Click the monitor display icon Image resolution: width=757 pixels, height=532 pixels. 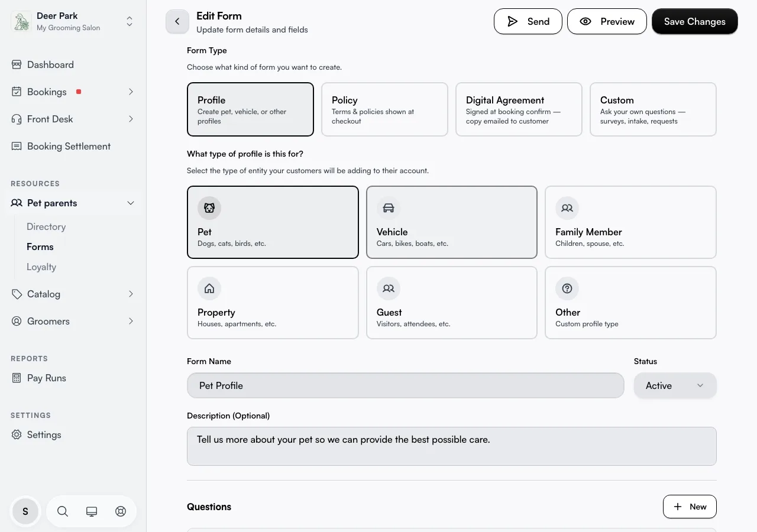click(92, 511)
